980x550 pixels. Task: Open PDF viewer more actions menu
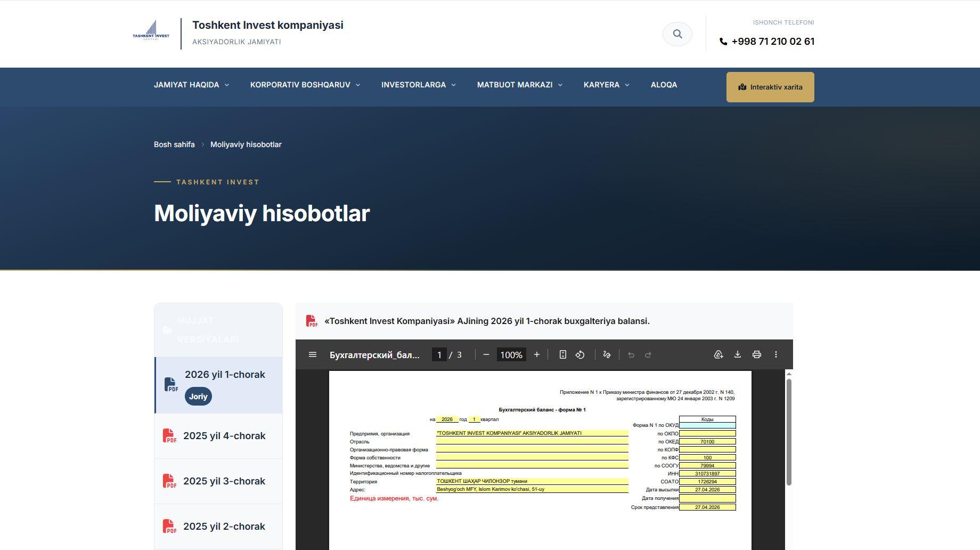[775, 354]
